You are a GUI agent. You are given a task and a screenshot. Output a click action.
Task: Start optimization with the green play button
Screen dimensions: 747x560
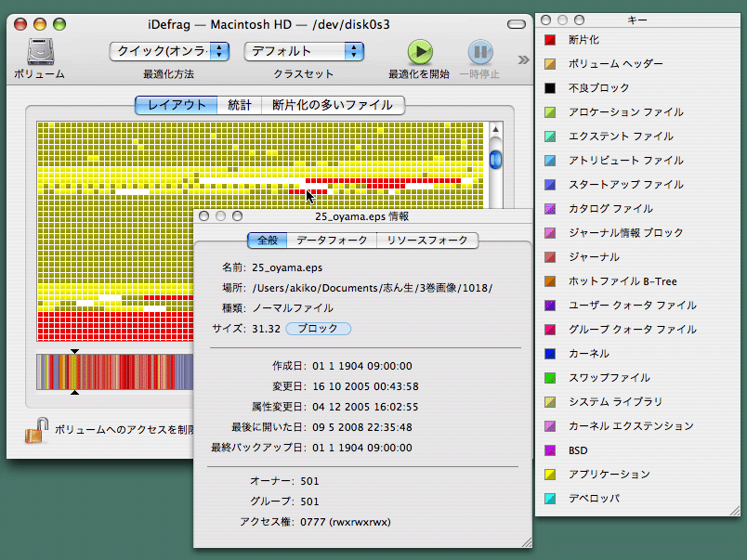[x=420, y=51]
